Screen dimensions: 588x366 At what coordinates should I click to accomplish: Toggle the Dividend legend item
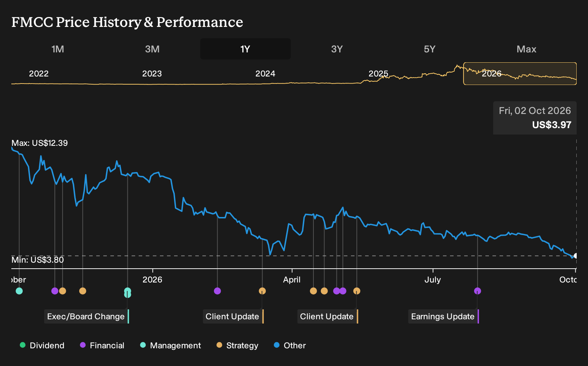pos(42,345)
